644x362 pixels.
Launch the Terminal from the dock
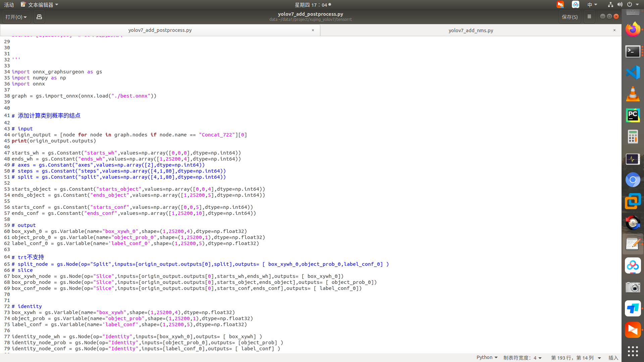pyautogui.click(x=633, y=51)
